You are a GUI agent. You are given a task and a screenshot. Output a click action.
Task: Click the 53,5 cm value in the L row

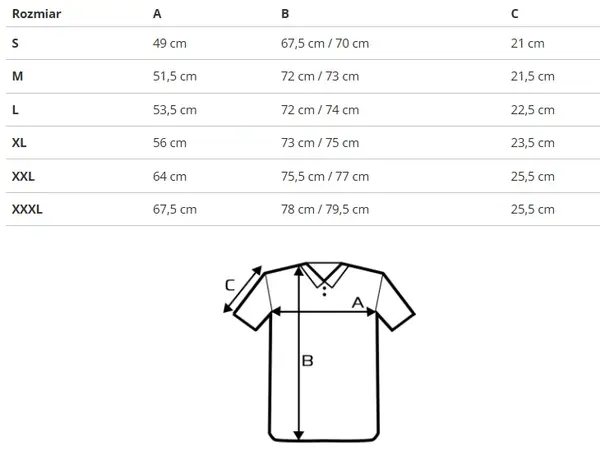pos(175,110)
